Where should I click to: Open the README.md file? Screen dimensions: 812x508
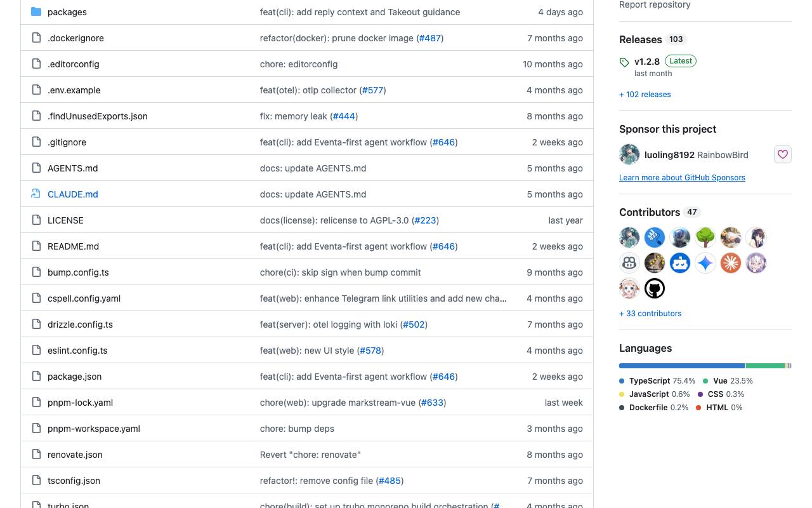tap(73, 246)
